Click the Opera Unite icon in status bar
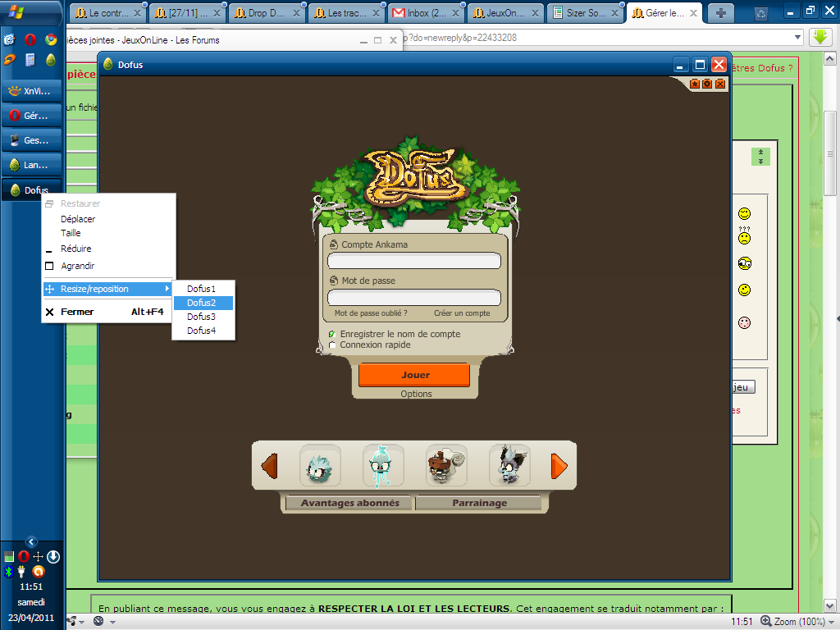840x630 pixels. [71, 622]
